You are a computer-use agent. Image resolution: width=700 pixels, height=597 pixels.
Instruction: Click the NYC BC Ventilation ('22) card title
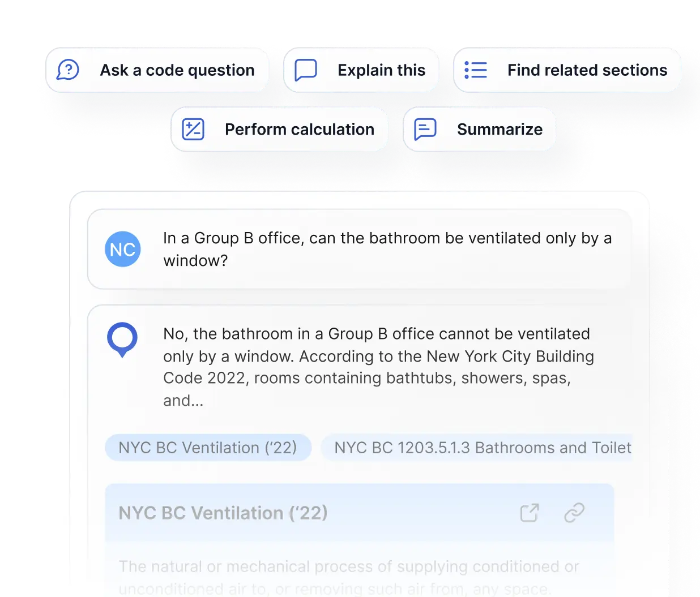click(x=223, y=513)
